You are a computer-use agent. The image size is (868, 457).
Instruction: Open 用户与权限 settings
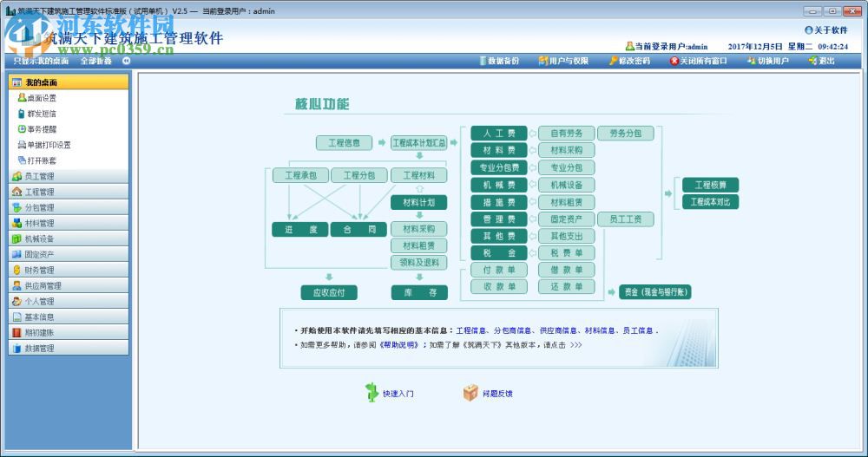click(x=563, y=61)
